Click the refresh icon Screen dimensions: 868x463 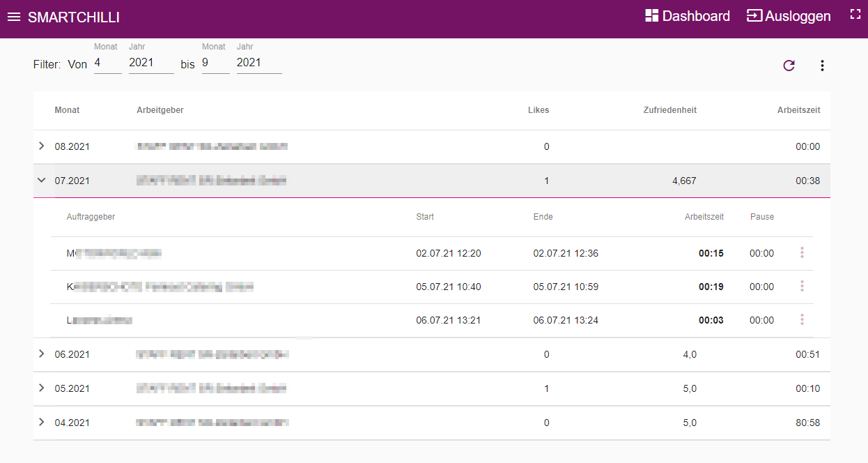pyautogui.click(x=789, y=66)
